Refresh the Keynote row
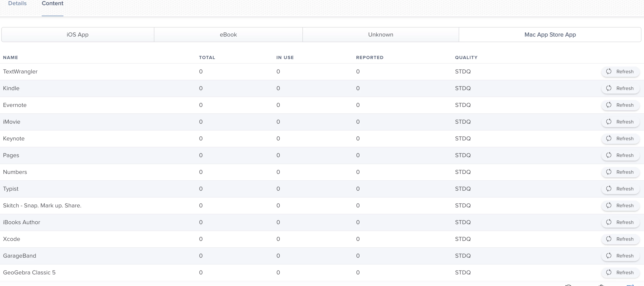 620,139
